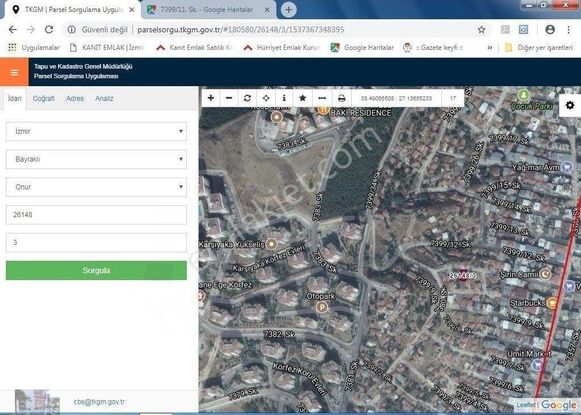This screenshot has height=415, width=581.
Task: Close the TKGM Parsel Sorgulama tab
Action: tap(132, 10)
